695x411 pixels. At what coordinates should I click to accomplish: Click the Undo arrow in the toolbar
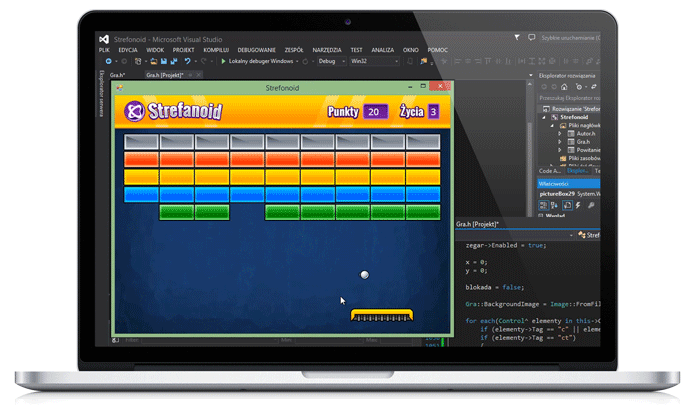pos(188,60)
